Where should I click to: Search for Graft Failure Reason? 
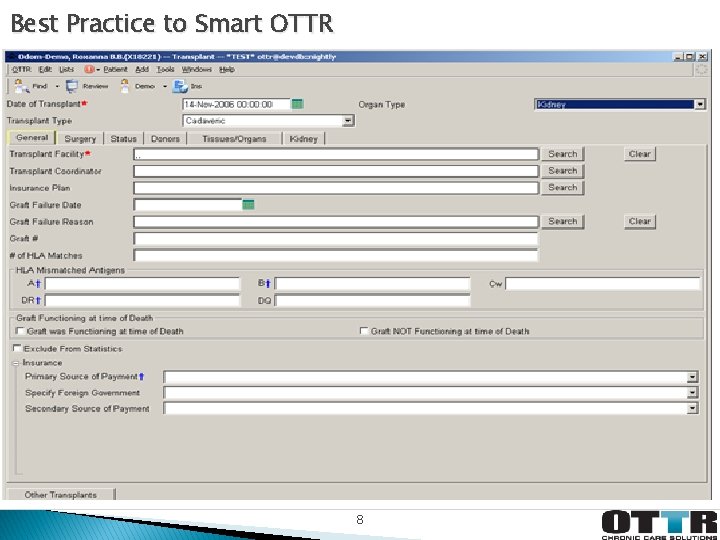(x=562, y=221)
